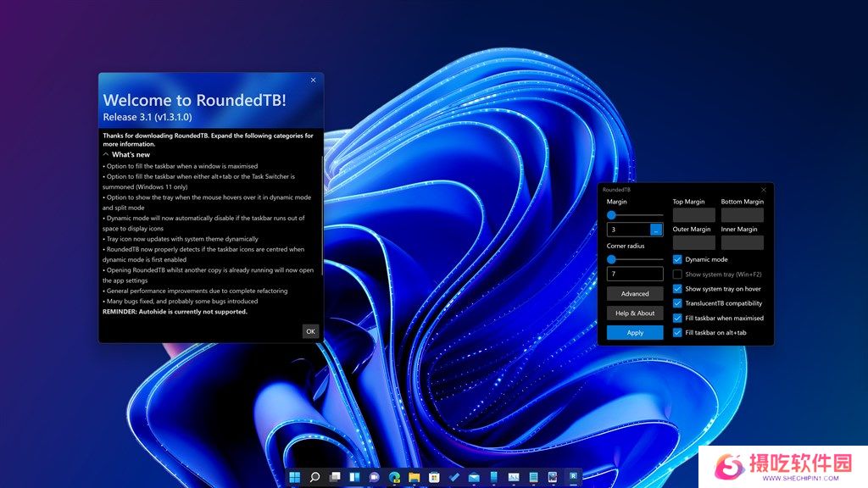Toggle TranslucentTB compatibility checkbox
The height and width of the screenshot is (488, 868).
coord(677,303)
